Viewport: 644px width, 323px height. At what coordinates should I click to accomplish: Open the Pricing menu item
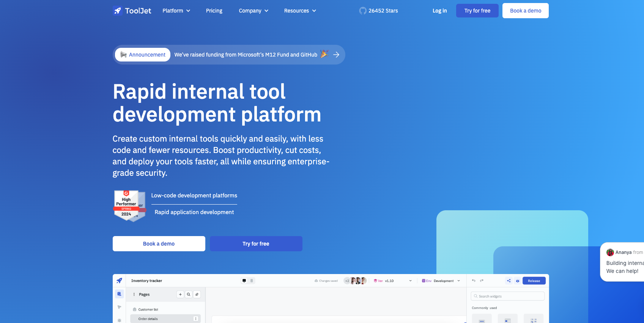point(214,11)
